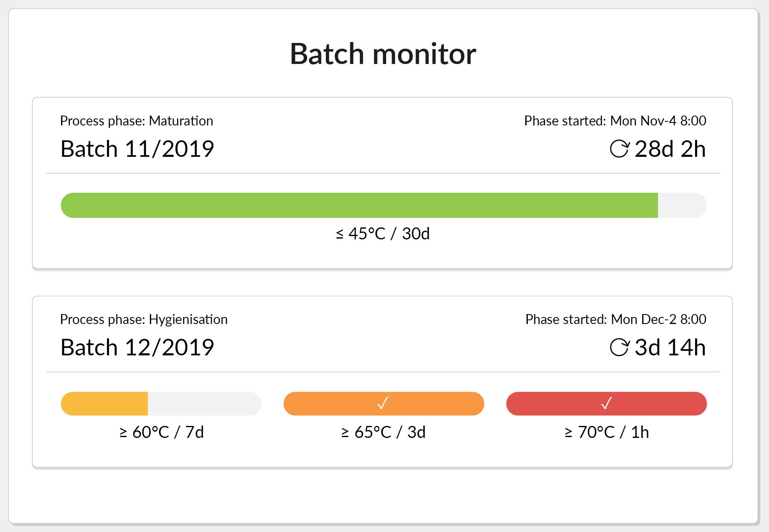
Task: Click the ≥ 70°C / 1h label
Action: pos(607,432)
